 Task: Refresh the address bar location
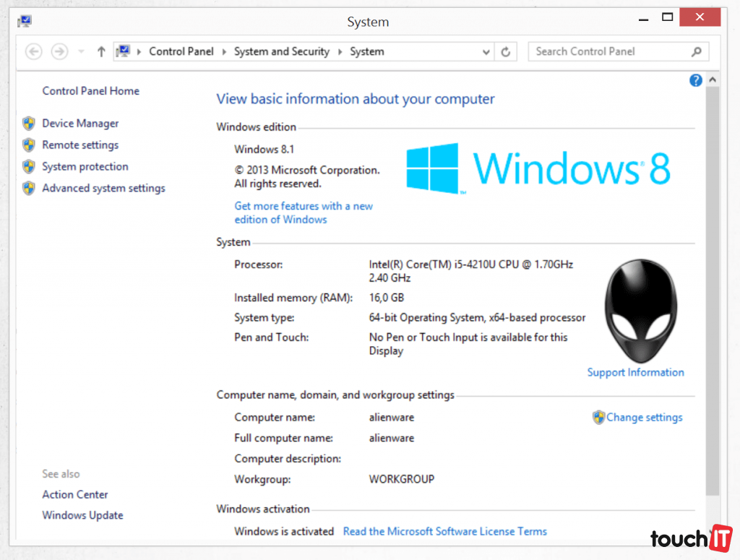506,52
